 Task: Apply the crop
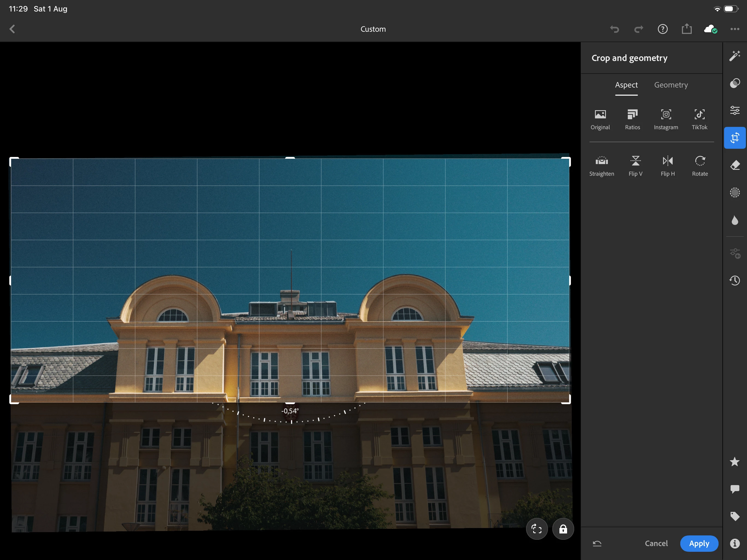[699, 543]
